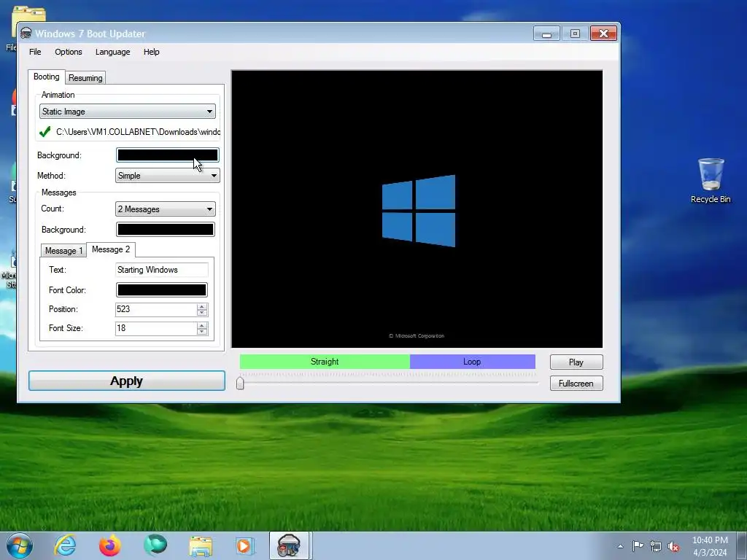Click the boot preview Windows logo
The height and width of the screenshot is (560, 747).
419,211
